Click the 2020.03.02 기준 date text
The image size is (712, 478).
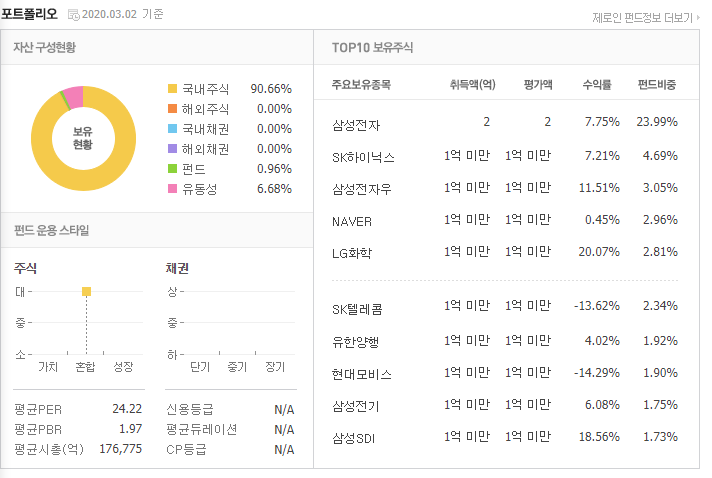tap(123, 14)
